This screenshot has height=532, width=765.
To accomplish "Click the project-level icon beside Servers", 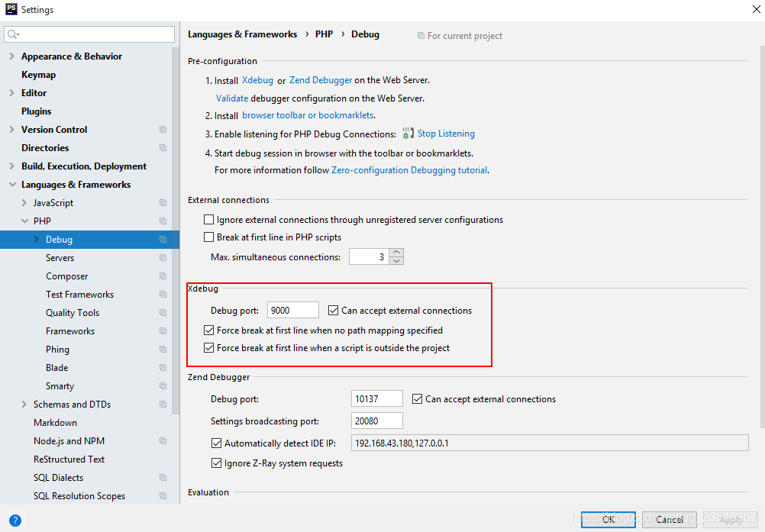I will tap(163, 257).
